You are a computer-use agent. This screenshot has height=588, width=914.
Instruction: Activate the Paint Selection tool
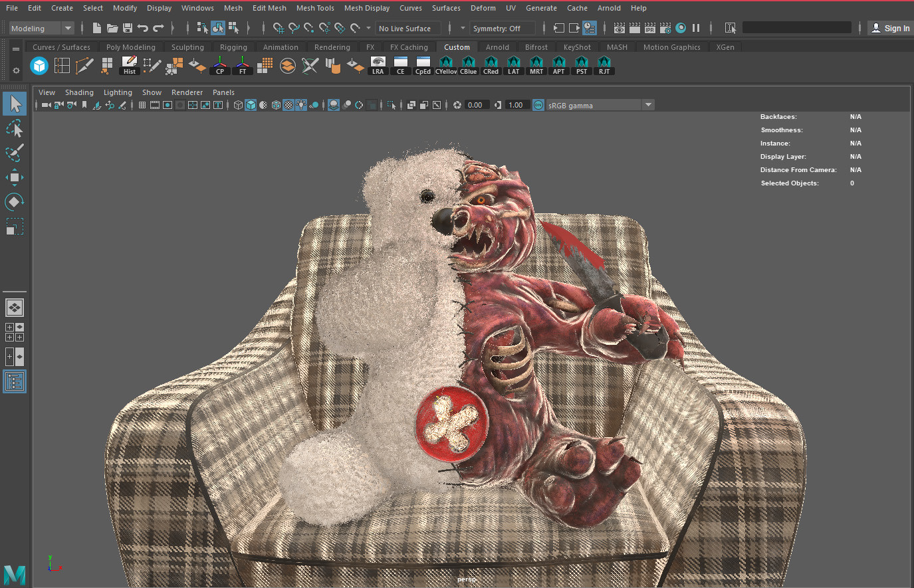click(14, 153)
